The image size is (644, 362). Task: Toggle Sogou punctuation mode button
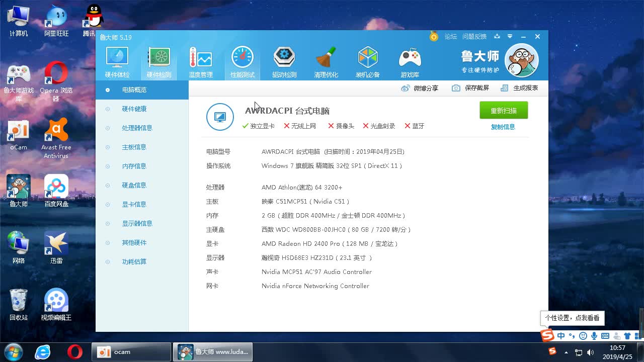(572, 336)
